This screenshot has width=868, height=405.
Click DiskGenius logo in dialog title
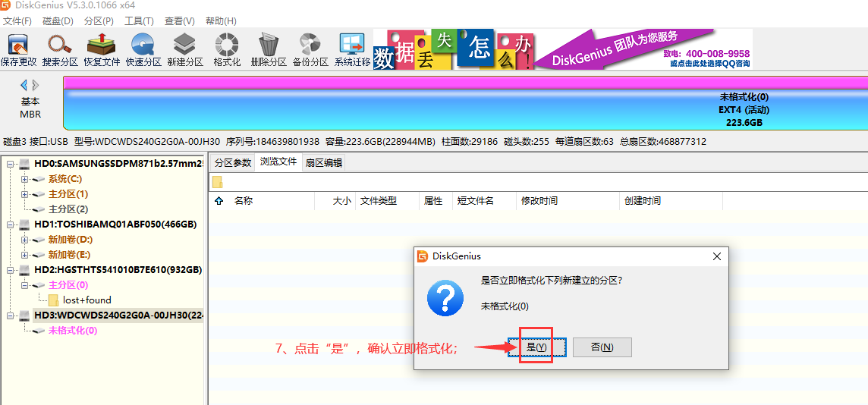[423, 256]
